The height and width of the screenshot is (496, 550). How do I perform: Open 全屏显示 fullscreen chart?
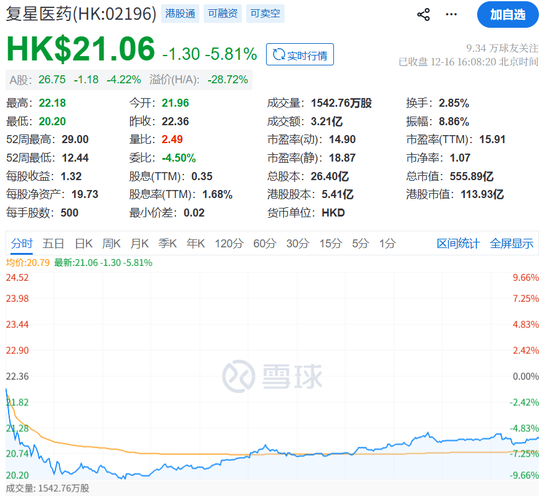pos(511,243)
